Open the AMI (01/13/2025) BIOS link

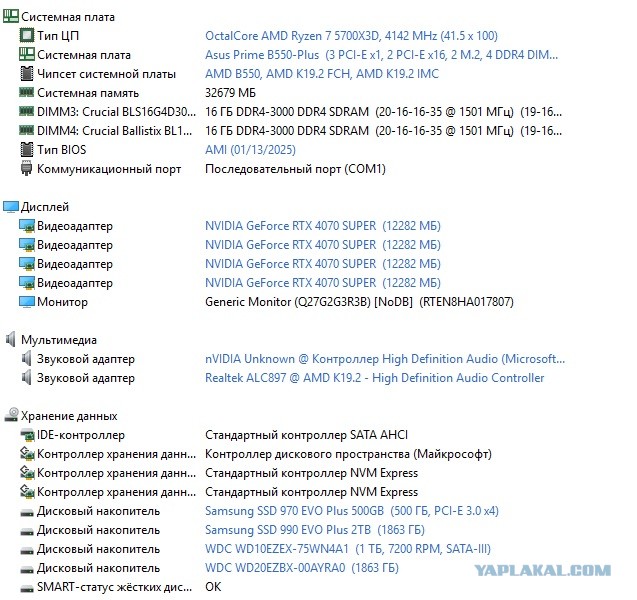point(250,150)
